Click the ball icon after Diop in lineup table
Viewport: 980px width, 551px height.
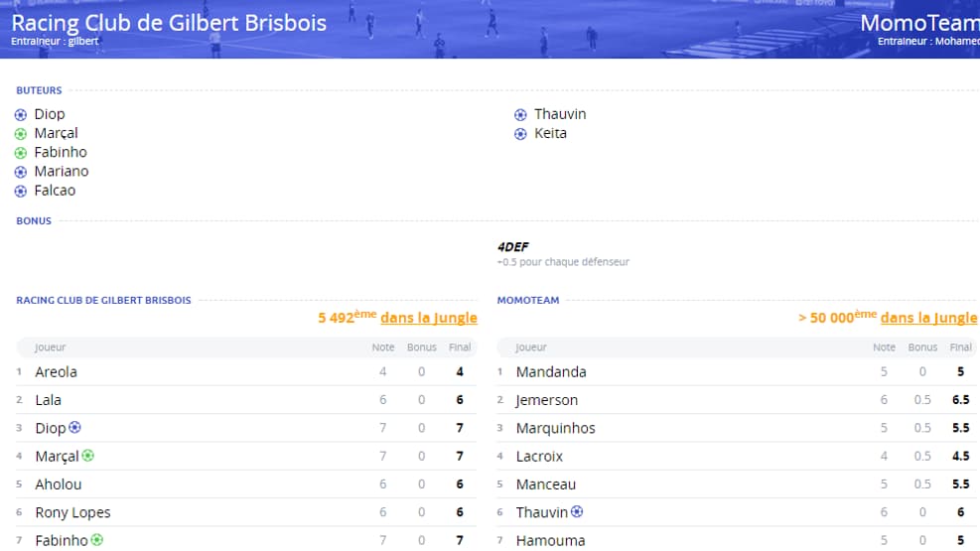(75, 427)
